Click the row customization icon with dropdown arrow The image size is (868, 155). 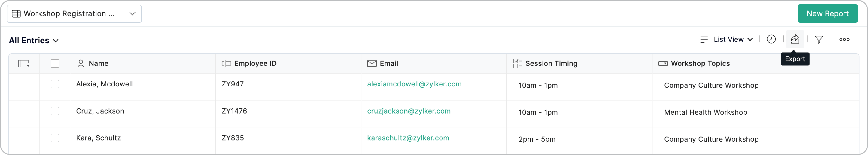click(24, 63)
